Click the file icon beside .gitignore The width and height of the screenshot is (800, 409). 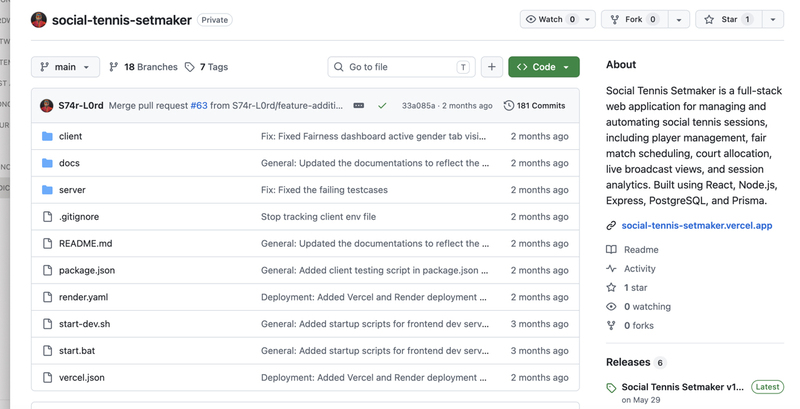tap(47, 217)
